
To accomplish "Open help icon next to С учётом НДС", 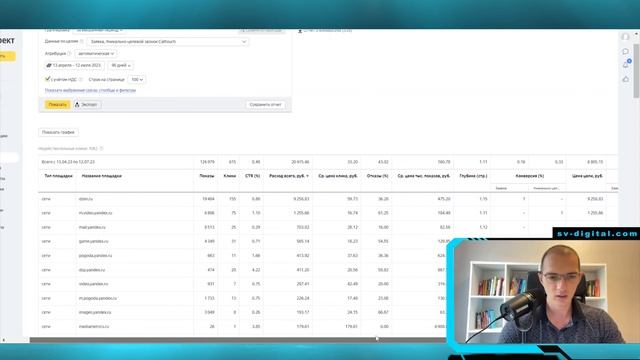I will [80, 80].
